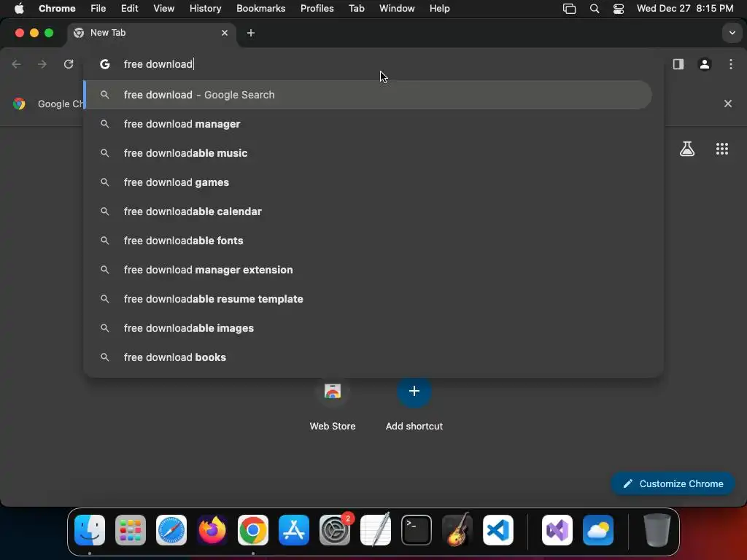Select 'free download - Google Search' suggestion

[x=368, y=95]
